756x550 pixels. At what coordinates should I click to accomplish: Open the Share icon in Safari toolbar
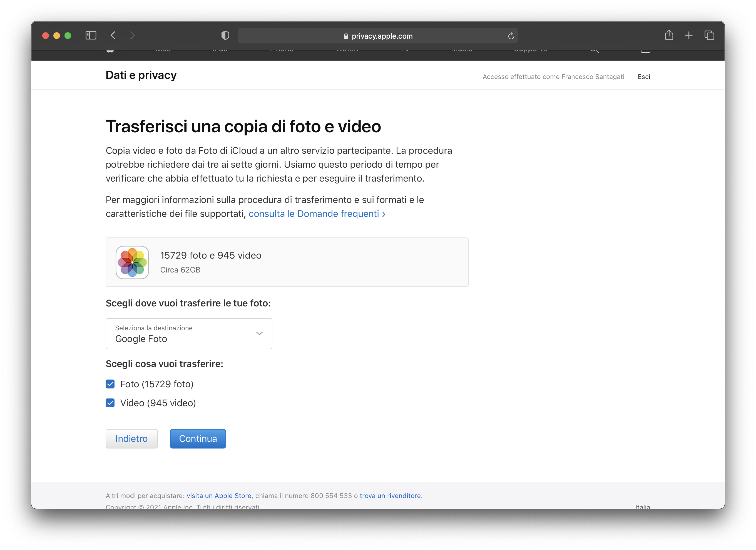669,35
